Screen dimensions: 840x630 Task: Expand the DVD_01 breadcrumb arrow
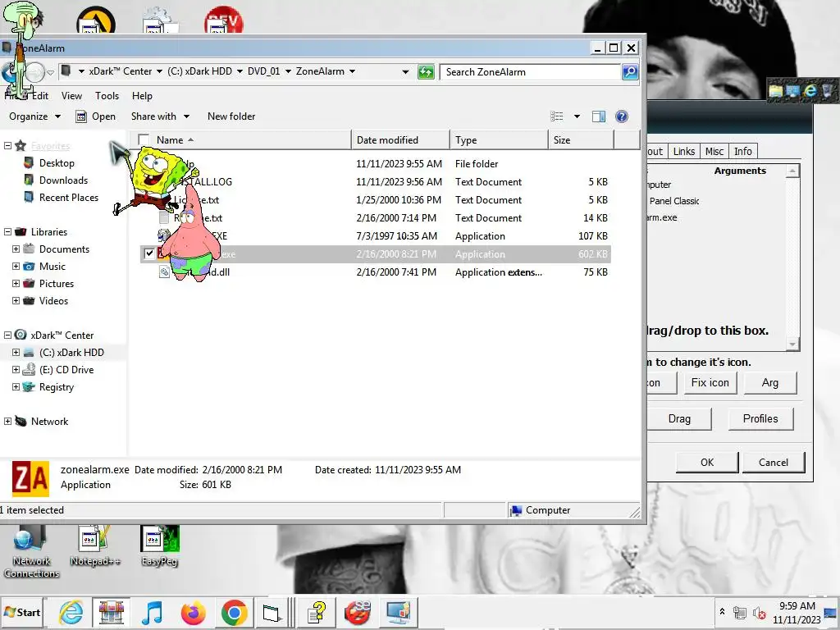point(288,71)
